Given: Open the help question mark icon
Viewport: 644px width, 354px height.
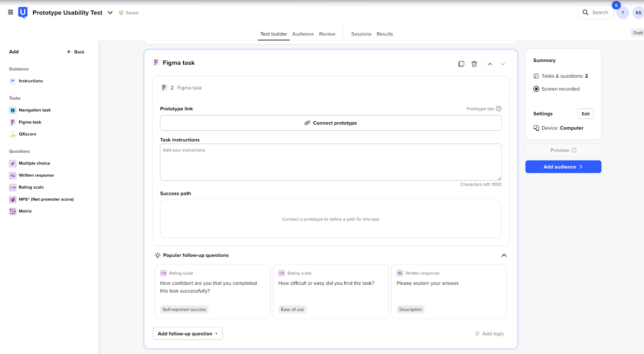Looking at the screenshot, I should point(623,13).
